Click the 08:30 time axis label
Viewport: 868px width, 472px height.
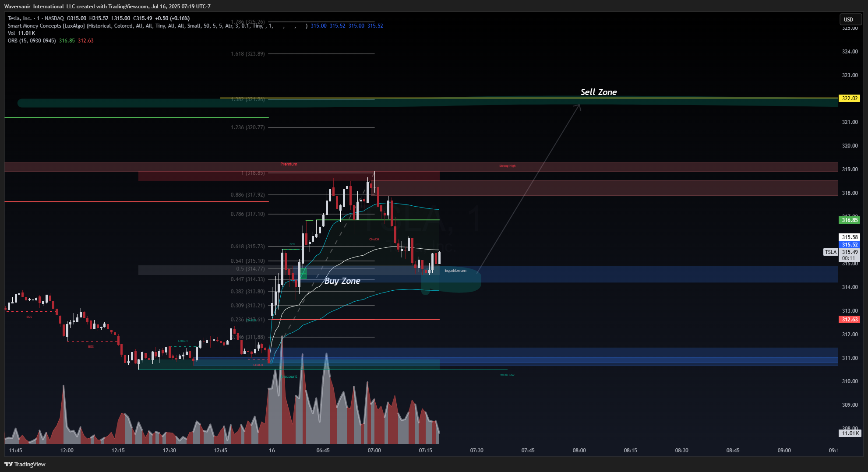tap(682, 451)
